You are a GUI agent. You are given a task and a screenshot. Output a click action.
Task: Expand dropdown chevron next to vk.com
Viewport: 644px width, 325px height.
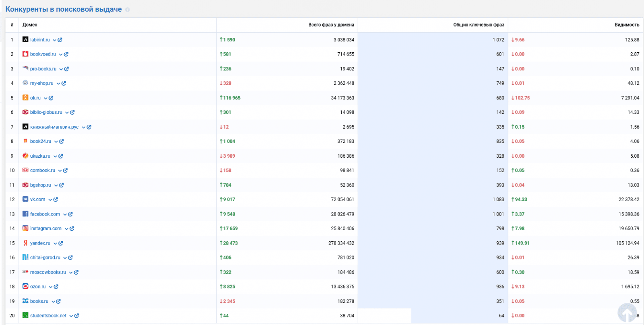(50, 200)
